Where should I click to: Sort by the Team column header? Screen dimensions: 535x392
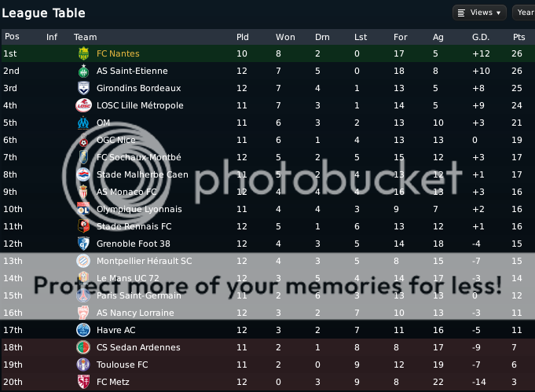85,37
